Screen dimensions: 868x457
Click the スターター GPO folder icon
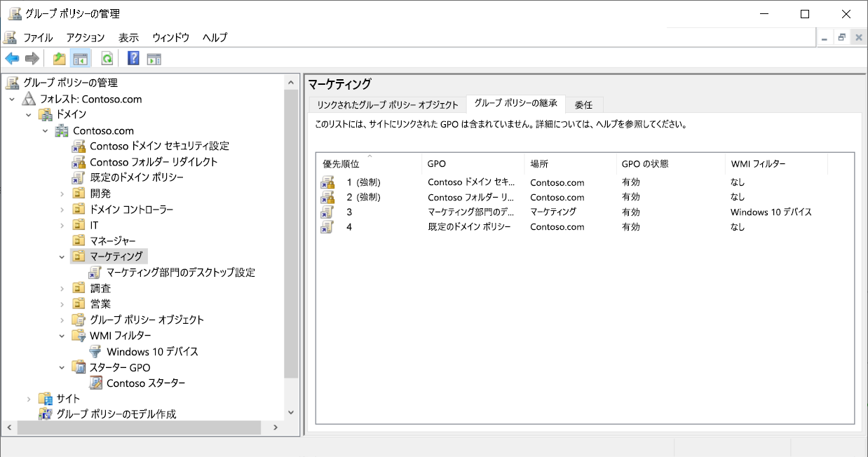click(79, 367)
